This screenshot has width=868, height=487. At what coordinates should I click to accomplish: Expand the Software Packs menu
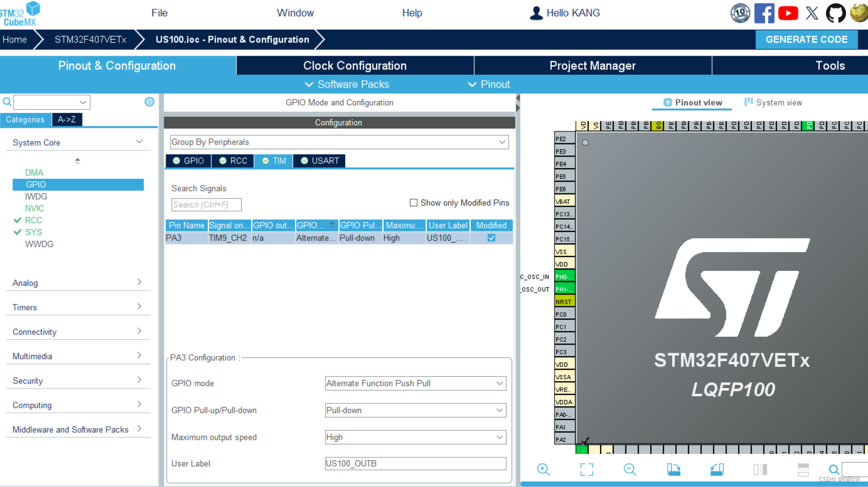(x=347, y=84)
